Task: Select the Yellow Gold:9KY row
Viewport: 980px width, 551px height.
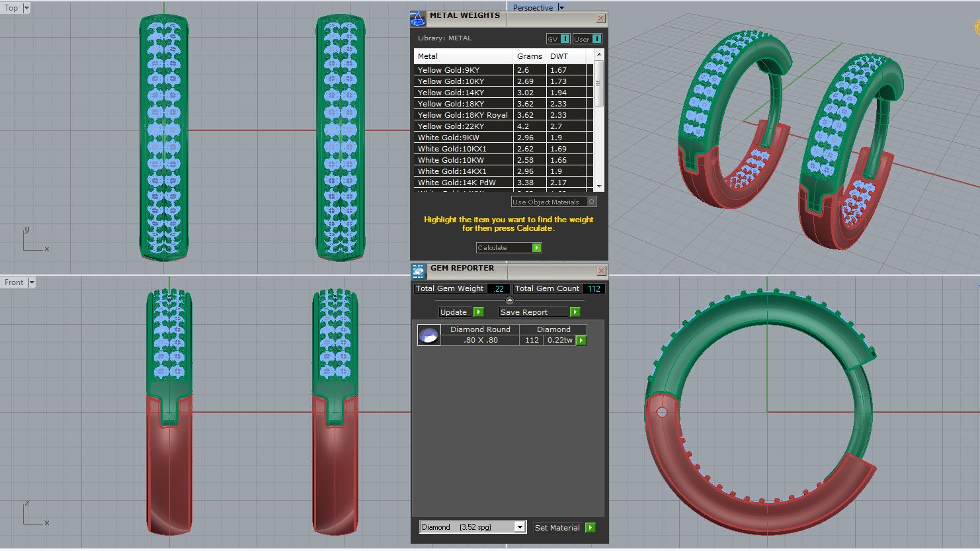Action: click(x=504, y=70)
